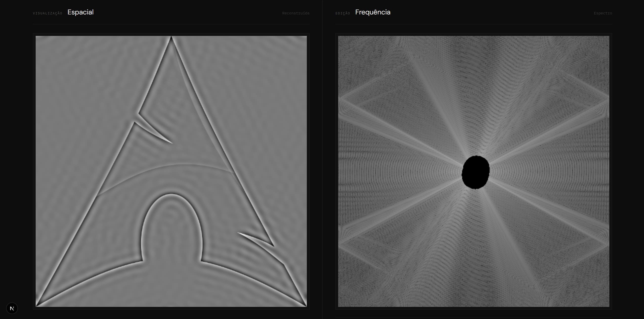Click the 'VISUALIZAÇÃO' caption

48,13
